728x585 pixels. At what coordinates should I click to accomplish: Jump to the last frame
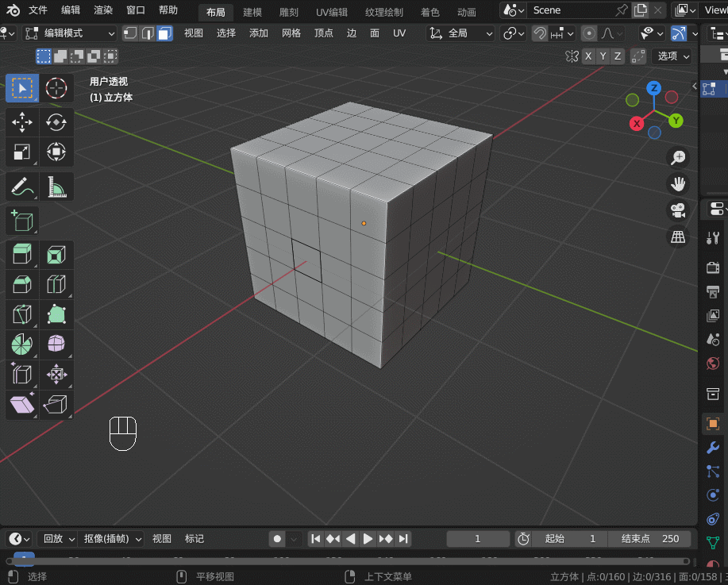pyautogui.click(x=403, y=539)
